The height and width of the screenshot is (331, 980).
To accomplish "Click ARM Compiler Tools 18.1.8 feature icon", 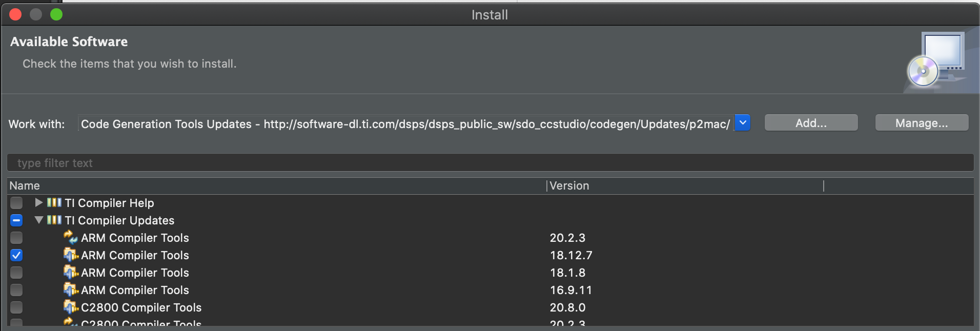I will pyautogui.click(x=70, y=272).
